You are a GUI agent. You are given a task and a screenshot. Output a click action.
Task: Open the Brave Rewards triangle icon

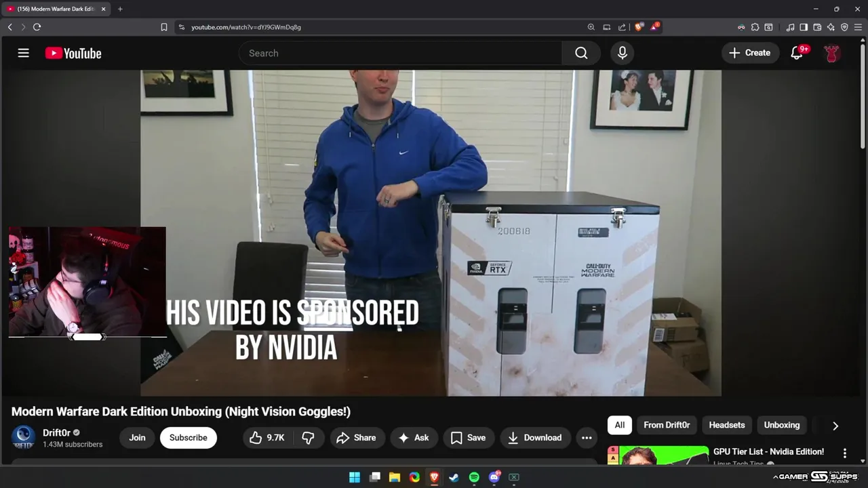pyautogui.click(x=654, y=27)
